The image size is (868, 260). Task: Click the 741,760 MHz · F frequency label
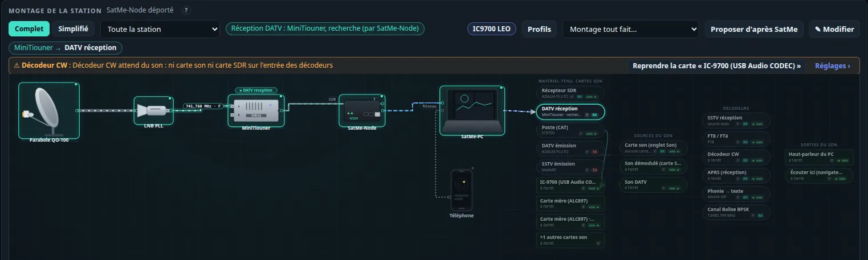click(x=202, y=106)
